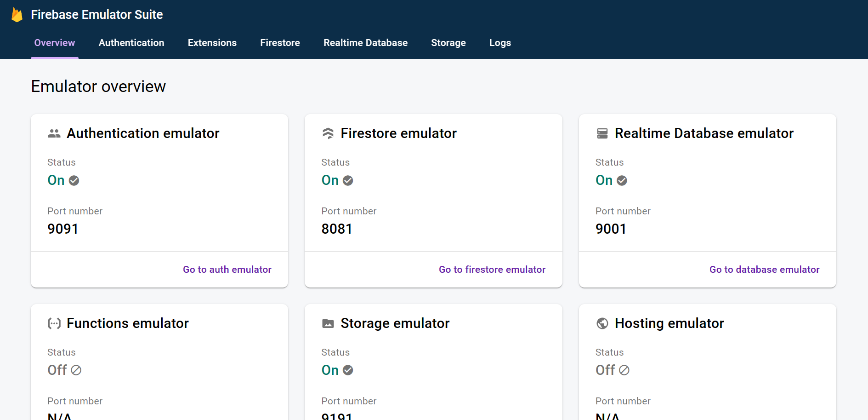Select the Overview tab
The image size is (868, 420).
[55, 43]
